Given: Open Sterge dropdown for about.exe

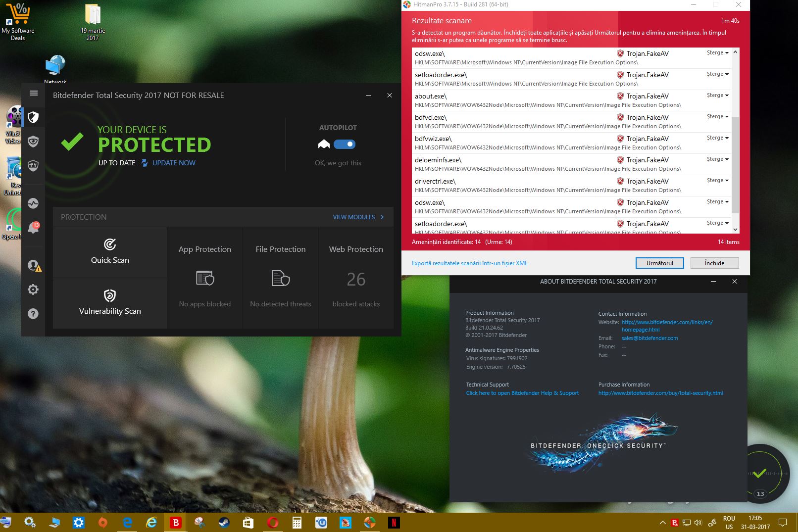Looking at the screenshot, I should tap(717, 96).
